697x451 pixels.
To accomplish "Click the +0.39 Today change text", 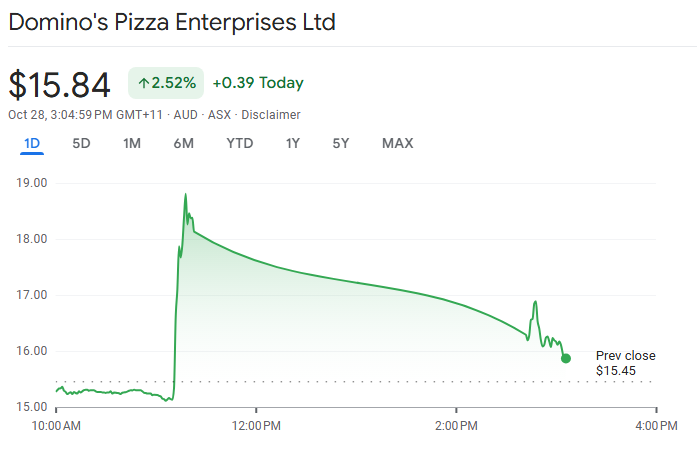I will pos(258,83).
